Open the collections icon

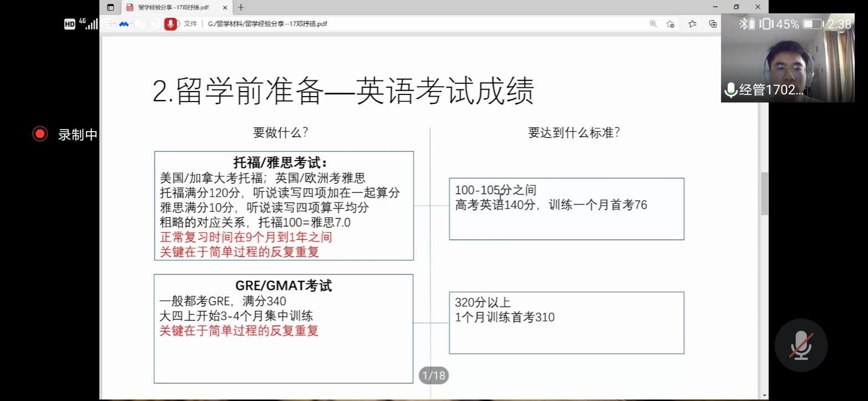click(713, 24)
